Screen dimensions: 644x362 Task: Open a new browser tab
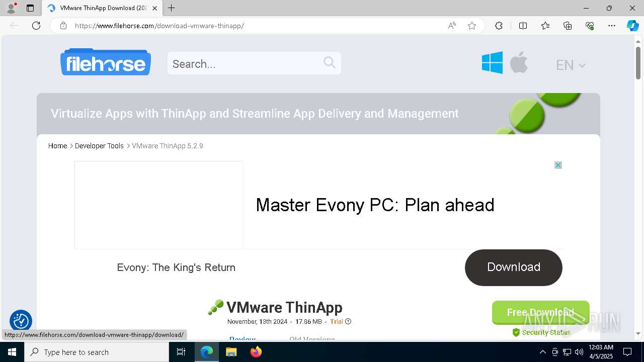click(172, 8)
